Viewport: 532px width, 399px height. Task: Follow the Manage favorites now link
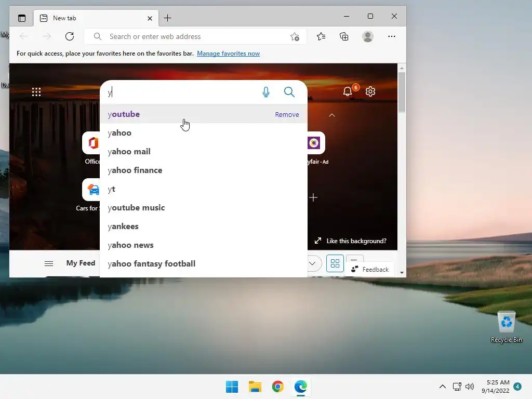[229, 54]
